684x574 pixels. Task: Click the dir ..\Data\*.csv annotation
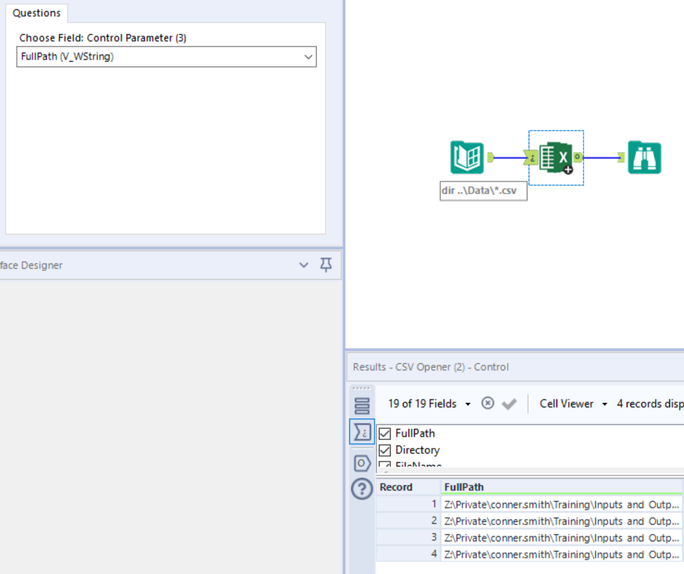point(483,191)
